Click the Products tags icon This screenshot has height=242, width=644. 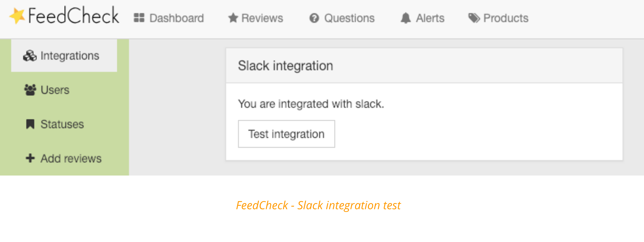(474, 18)
